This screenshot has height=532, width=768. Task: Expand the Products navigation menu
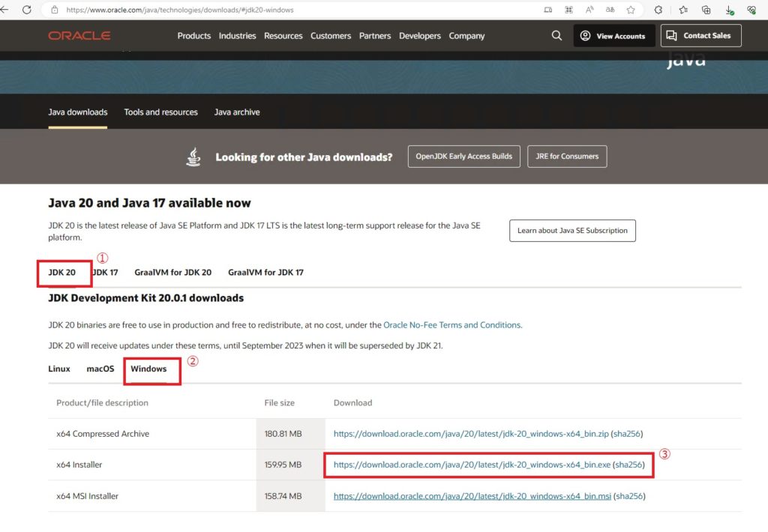click(x=193, y=36)
